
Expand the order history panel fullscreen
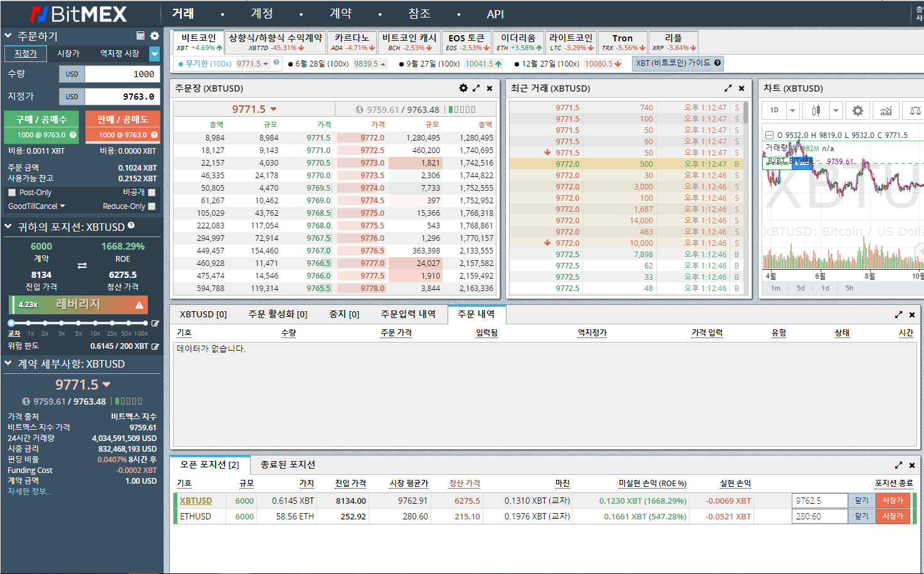pyautogui.click(x=898, y=314)
